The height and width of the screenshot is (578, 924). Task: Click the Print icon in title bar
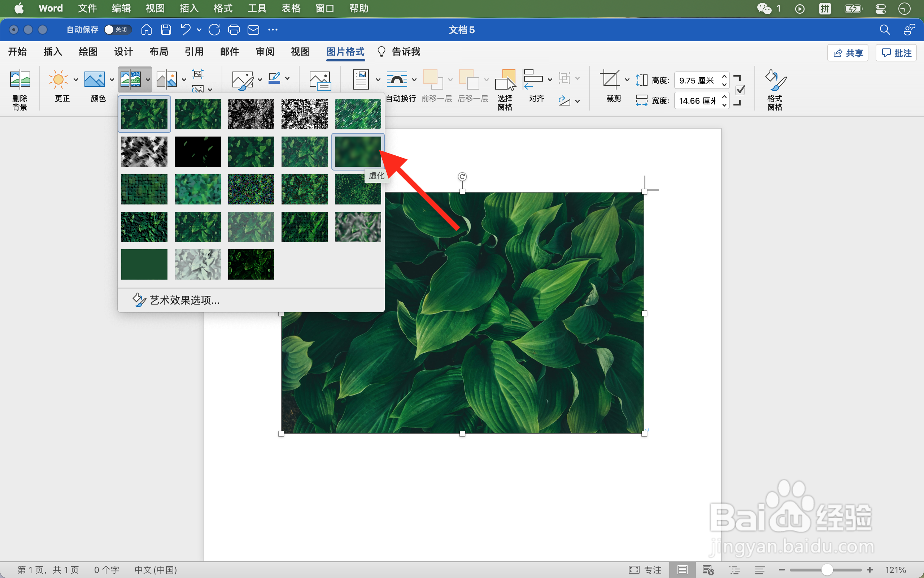[234, 29]
